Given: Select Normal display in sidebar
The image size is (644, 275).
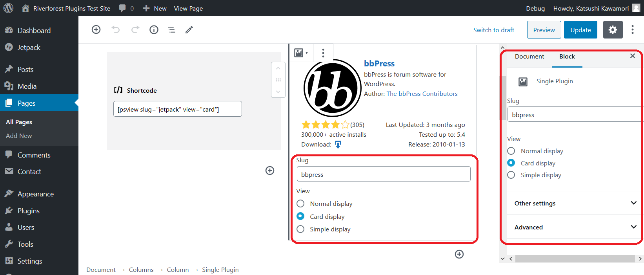Looking at the screenshot, I should click(511, 151).
